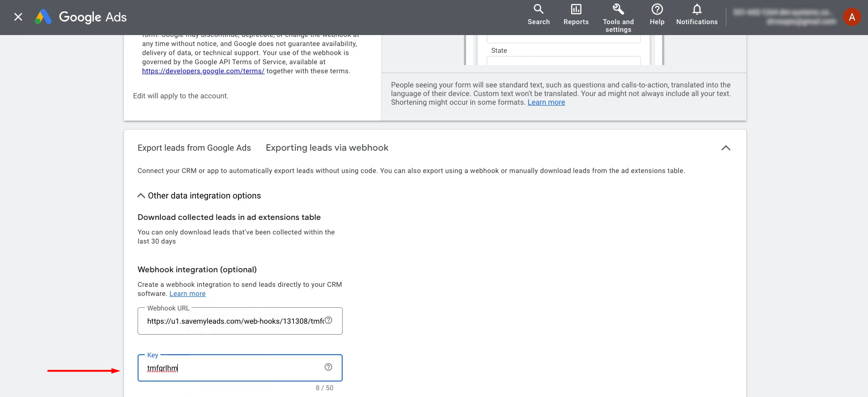Open Search in the top bar
868x397 pixels.
[539, 15]
